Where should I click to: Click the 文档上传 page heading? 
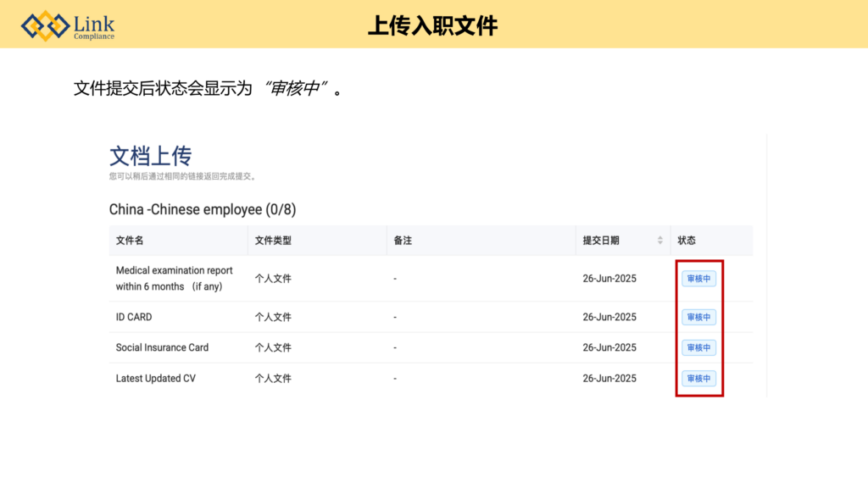coord(150,156)
